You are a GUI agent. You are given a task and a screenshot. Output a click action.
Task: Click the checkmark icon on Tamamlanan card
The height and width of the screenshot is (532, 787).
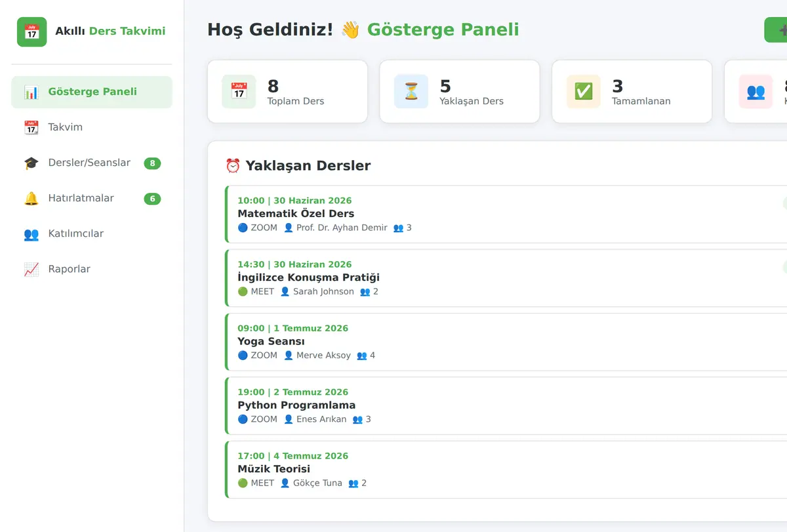pyautogui.click(x=583, y=91)
